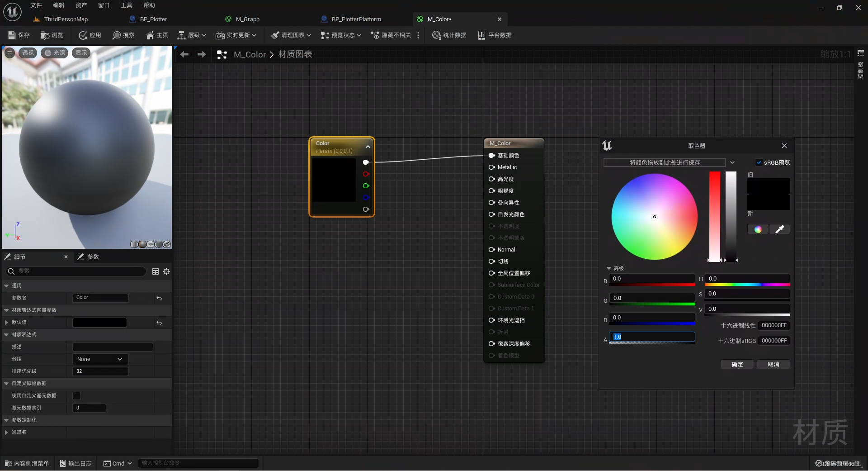Collapse the 通用 section
Viewport: 868px width, 471px height.
(6, 286)
